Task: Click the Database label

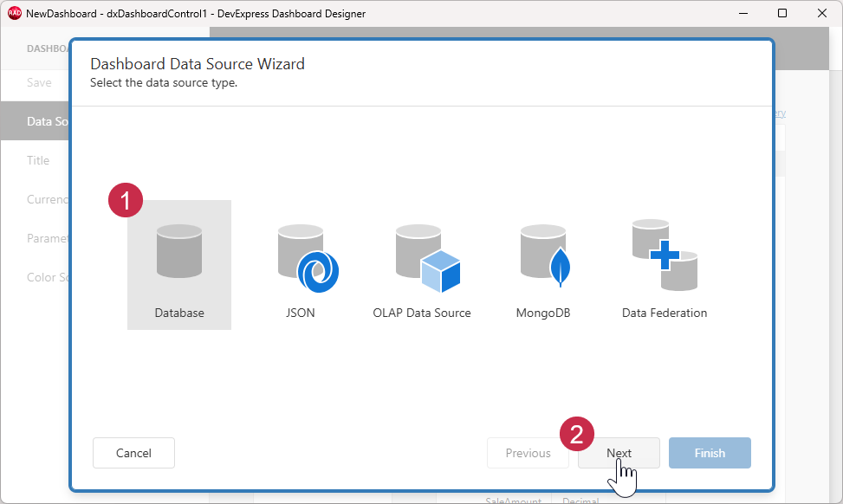Action: tap(179, 313)
